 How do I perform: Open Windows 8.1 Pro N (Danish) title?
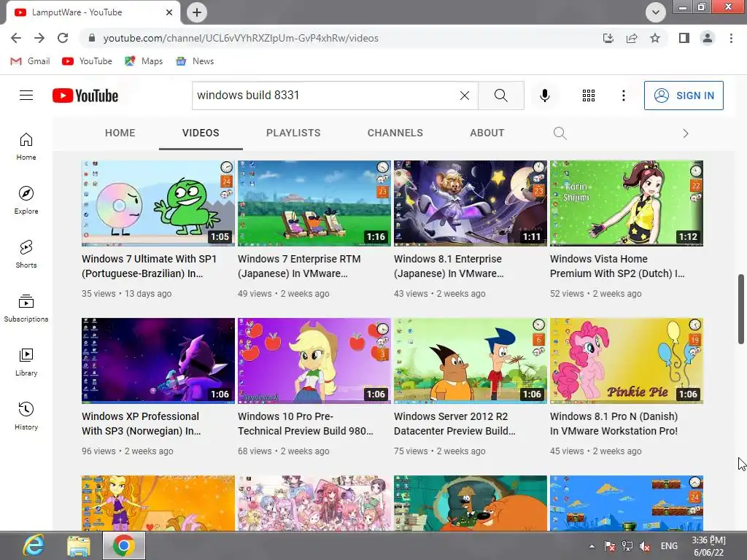614,424
